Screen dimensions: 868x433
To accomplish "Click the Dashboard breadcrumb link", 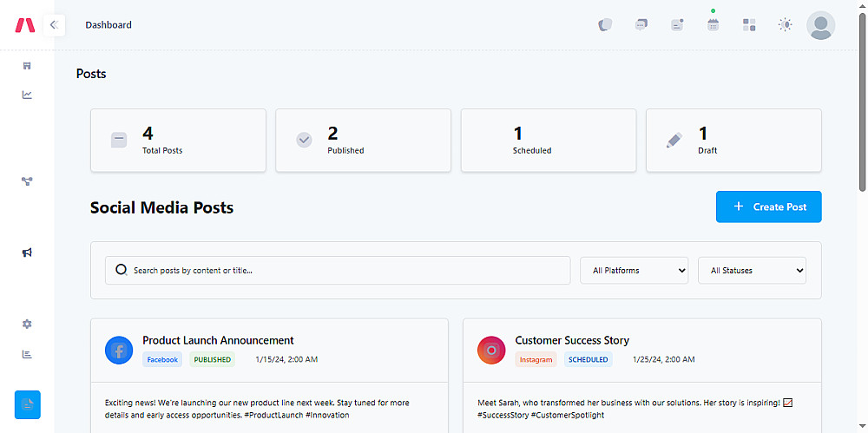I will (108, 25).
